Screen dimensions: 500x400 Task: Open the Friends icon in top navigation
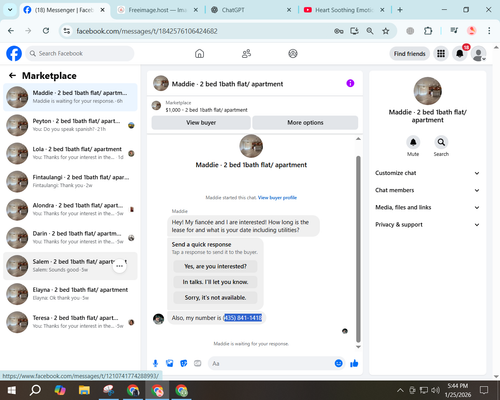click(x=246, y=53)
